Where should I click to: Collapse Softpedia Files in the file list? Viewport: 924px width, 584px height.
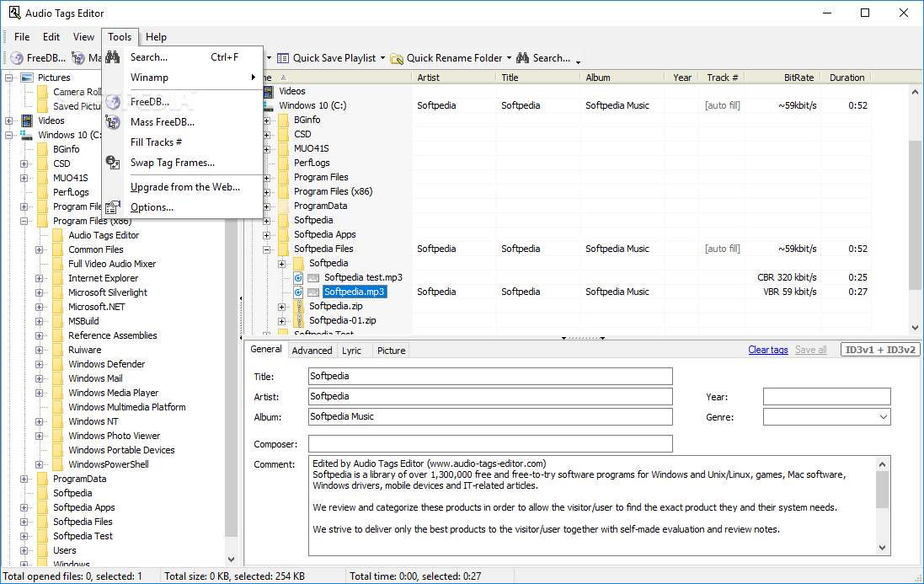[266, 249]
